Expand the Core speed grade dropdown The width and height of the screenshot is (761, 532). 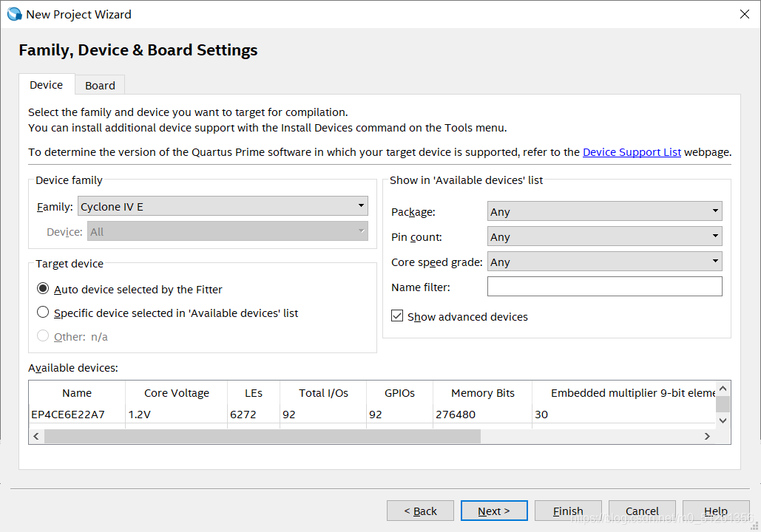(x=604, y=262)
